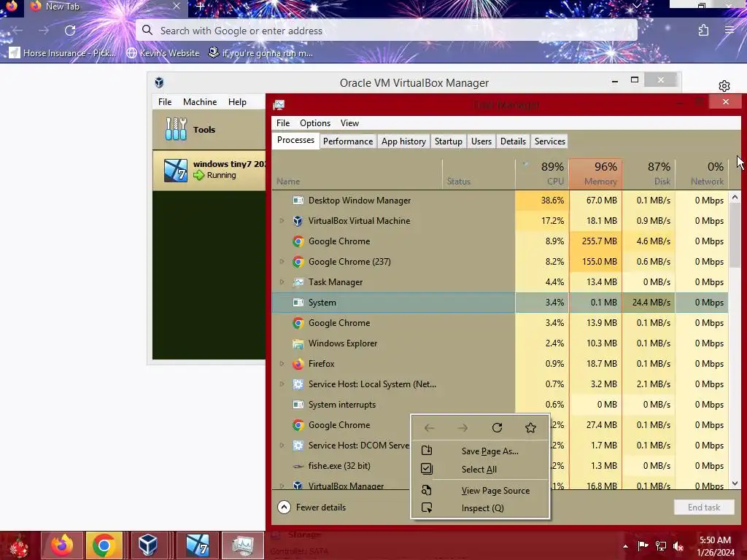
Task: Open the Firefox extensions puzzle icon
Action: click(703, 31)
